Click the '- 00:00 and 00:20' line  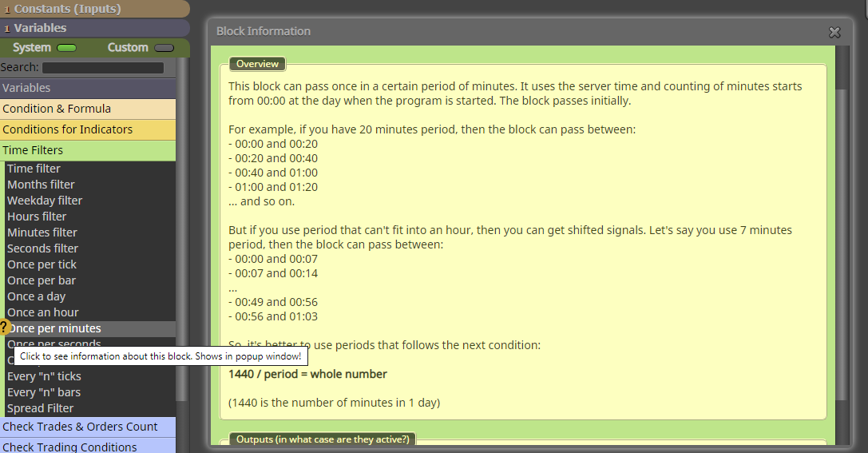click(273, 144)
